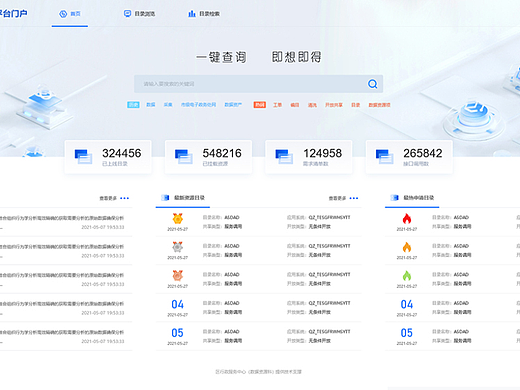Click QZ_TESGFRWMSYTT in silver medal row
Screen dimensions: 520x390
(x=329, y=246)
